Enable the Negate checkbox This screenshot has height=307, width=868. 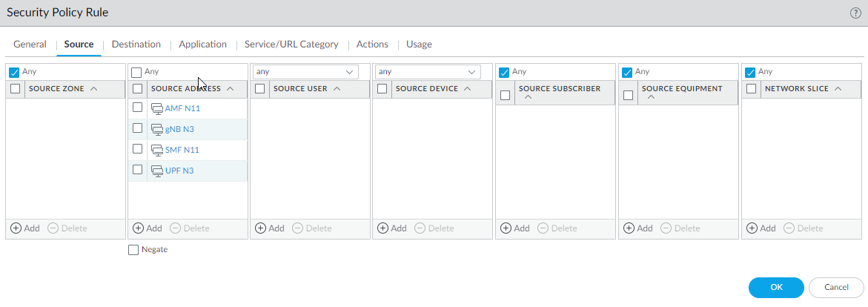pos(133,250)
